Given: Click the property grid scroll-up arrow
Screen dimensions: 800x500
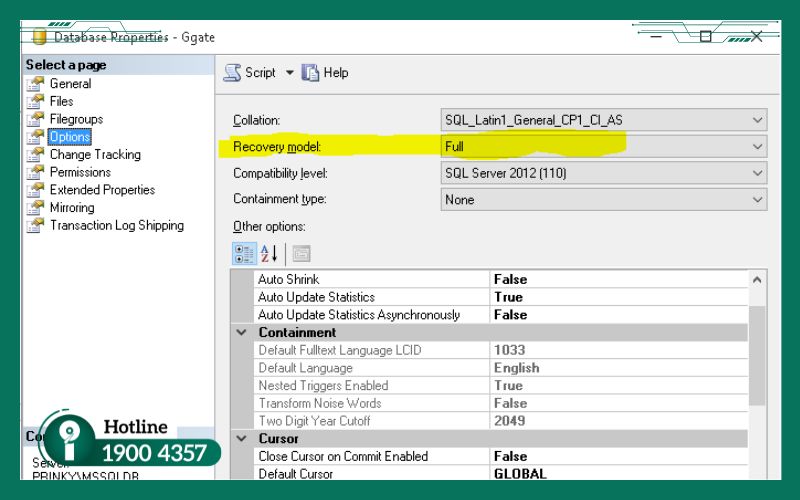Looking at the screenshot, I should click(x=757, y=281).
